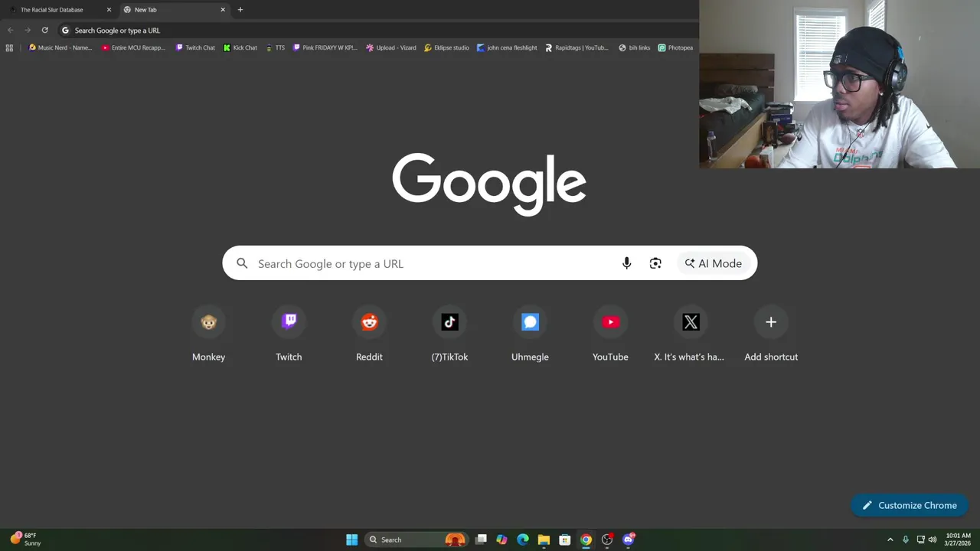Open the TikTok shortcut tile

click(449, 334)
